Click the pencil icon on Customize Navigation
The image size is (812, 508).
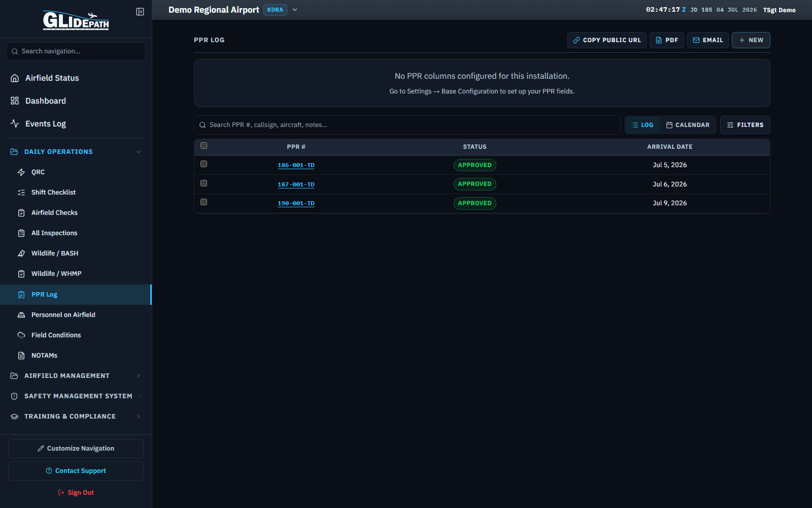[41, 449]
